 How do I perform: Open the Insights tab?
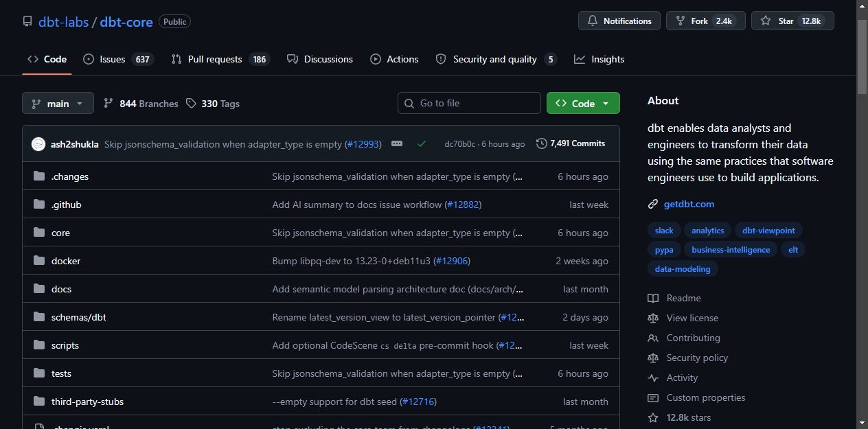[x=599, y=59]
